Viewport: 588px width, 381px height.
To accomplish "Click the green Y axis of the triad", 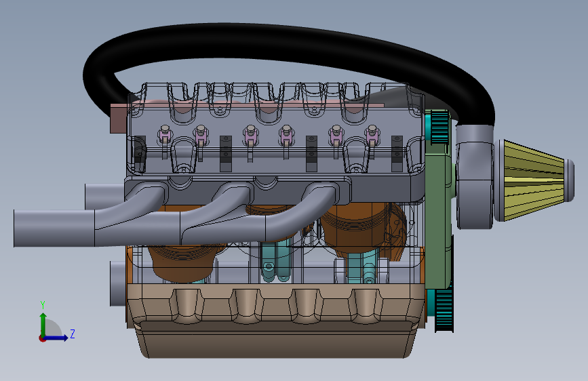I will point(43,324).
